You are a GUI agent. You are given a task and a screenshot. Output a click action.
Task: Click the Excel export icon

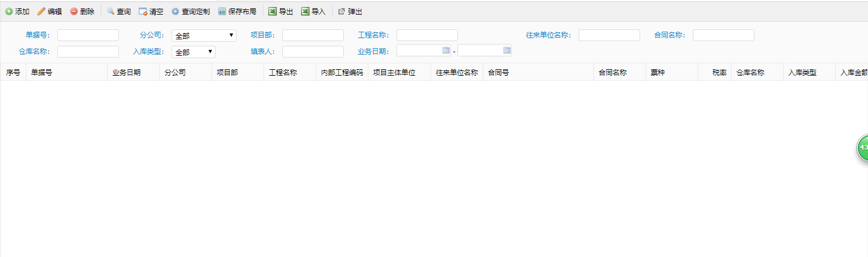(x=272, y=12)
